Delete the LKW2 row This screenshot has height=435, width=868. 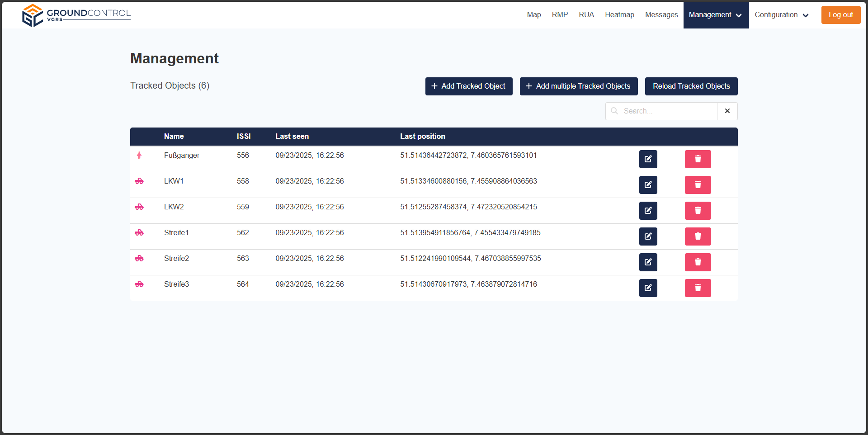pos(698,211)
